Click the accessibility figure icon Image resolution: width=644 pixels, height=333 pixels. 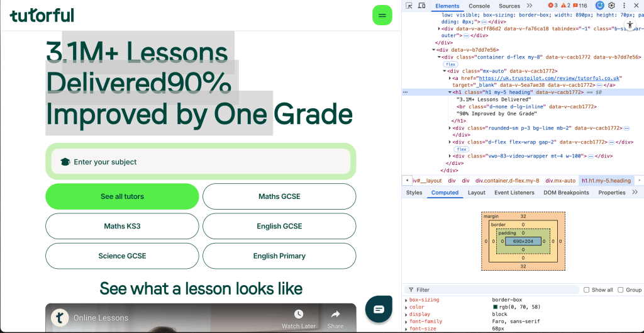click(x=630, y=25)
